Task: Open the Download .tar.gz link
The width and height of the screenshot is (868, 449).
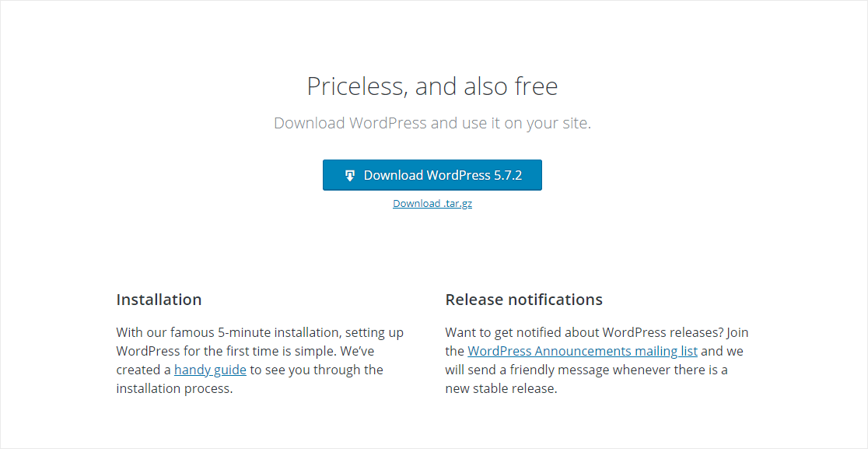Action: click(432, 204)
